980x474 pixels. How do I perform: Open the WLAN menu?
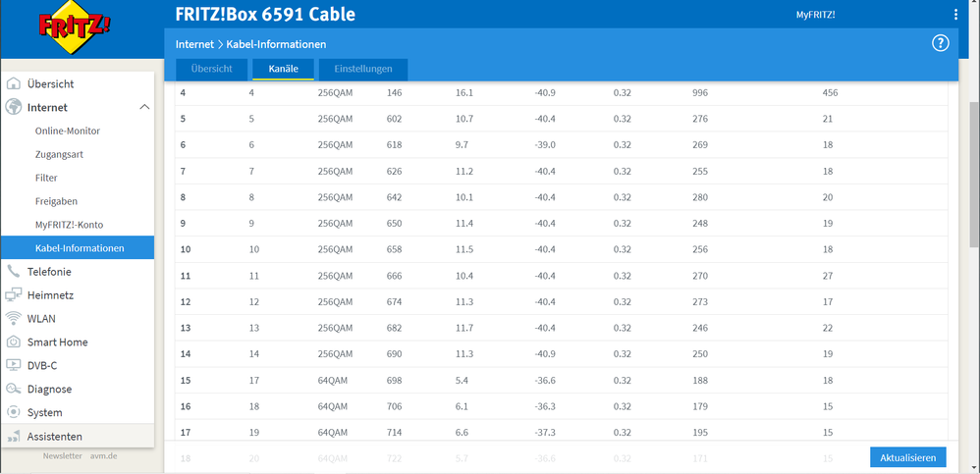pos(78,319)
